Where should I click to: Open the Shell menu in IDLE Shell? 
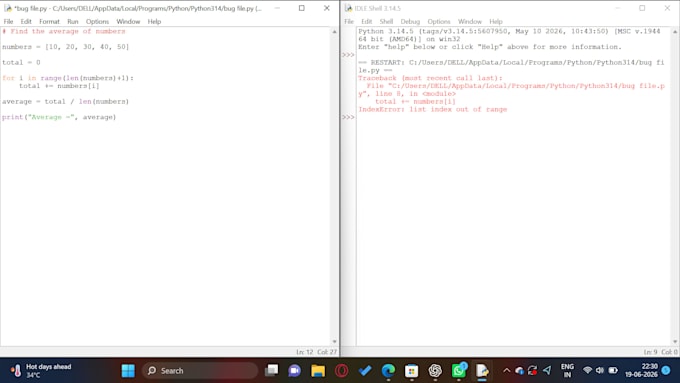pyautogui.click(x=386, y=21)
